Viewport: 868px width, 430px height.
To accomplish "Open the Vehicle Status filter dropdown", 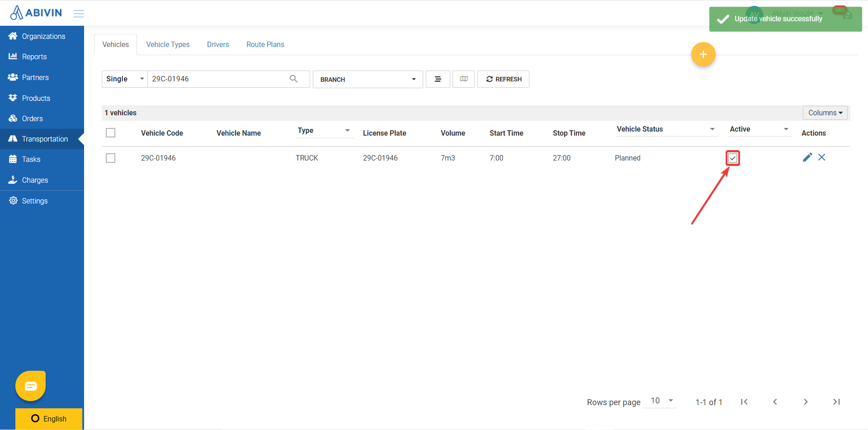I will (x=666, y=129).
